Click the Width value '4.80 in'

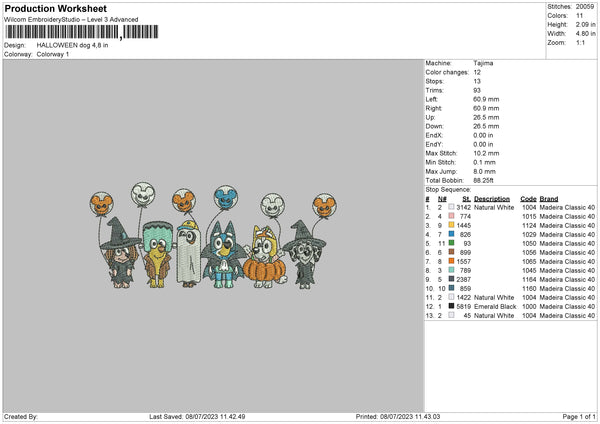point(585,34)
